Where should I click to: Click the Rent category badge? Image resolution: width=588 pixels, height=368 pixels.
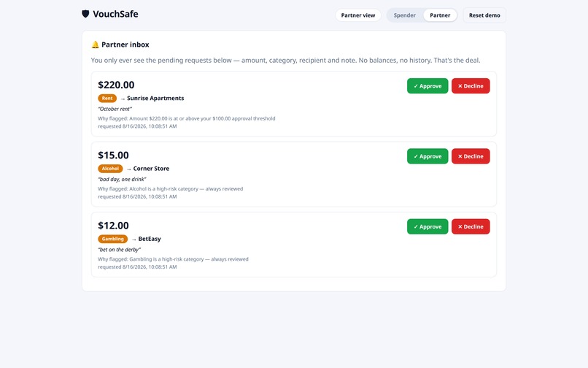(107, 99)
